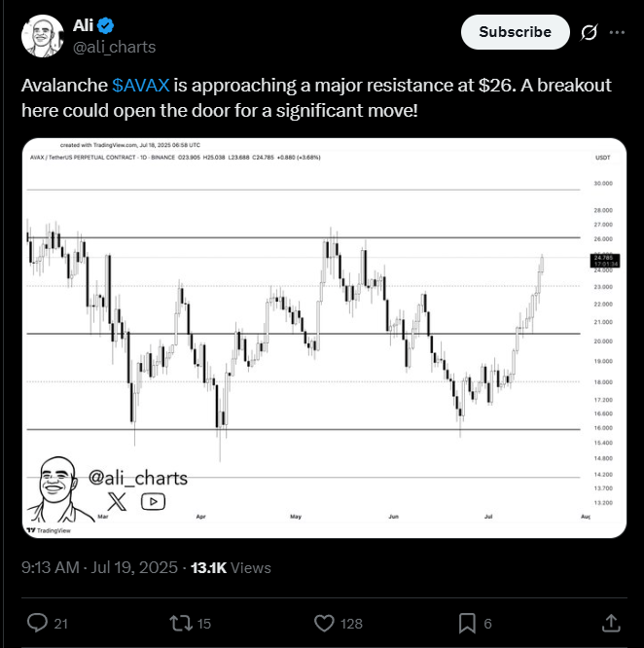Click the X logo in chart watermark
Screen dimensions: 644x648
click(x=117, y=501)
